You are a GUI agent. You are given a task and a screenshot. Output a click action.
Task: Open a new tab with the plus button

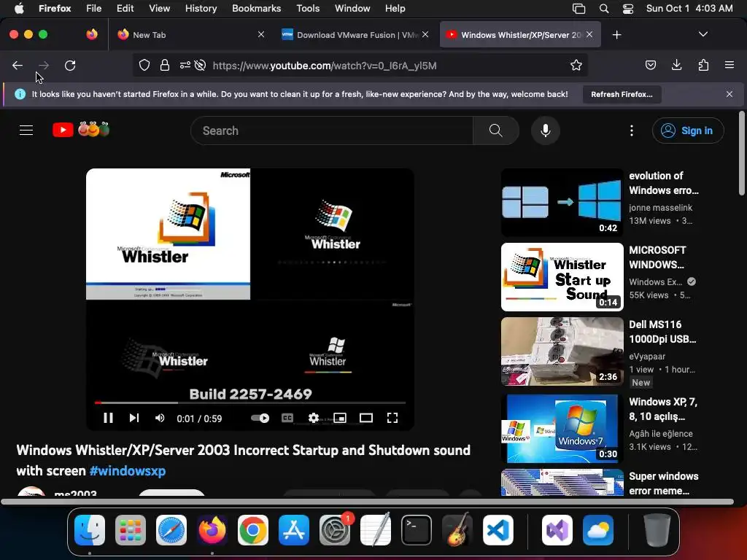click(617, 35)
